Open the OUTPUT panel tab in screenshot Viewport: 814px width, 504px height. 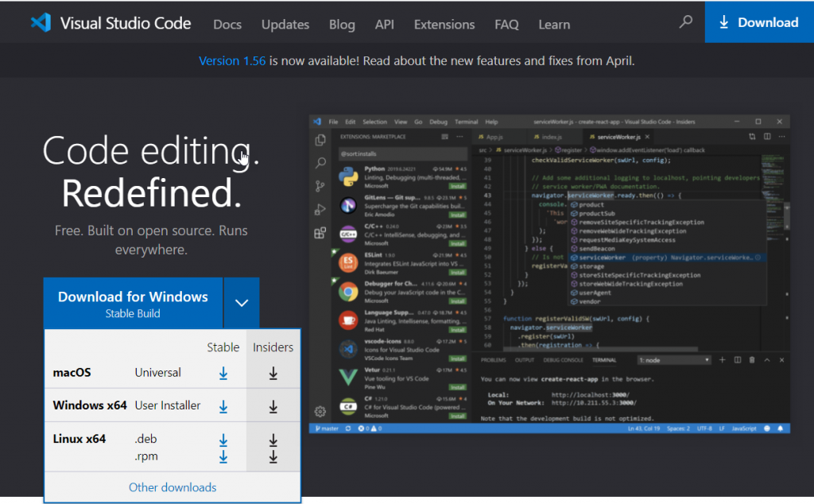tap(525, 360)
